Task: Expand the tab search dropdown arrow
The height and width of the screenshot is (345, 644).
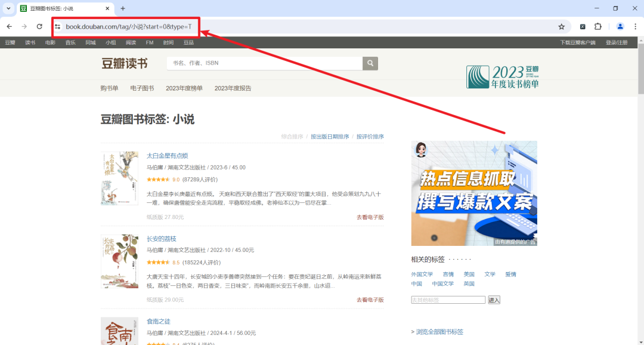Action: coord(8,8)
